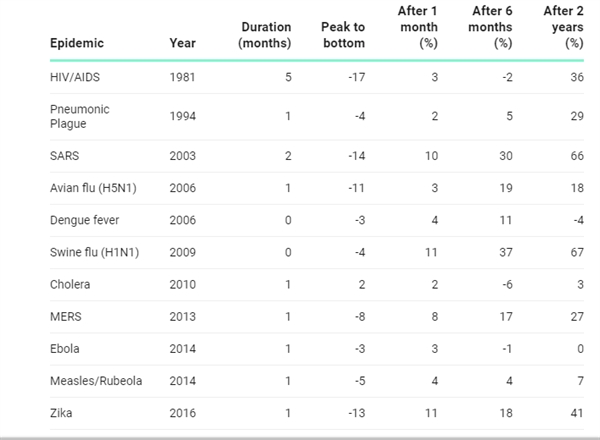Click the HIV/AIDS row label
This screenshot has height=440, width=600.
click(75, 77)
